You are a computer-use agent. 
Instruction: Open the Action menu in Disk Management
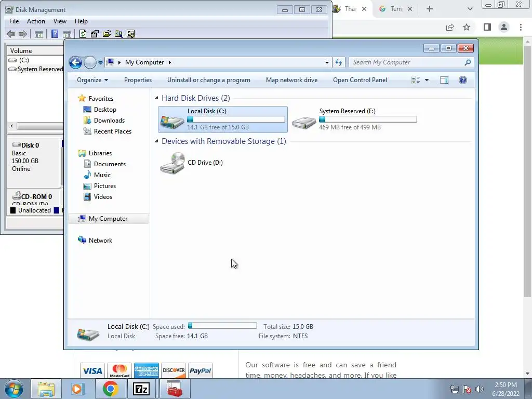click(x=36, y=21)
